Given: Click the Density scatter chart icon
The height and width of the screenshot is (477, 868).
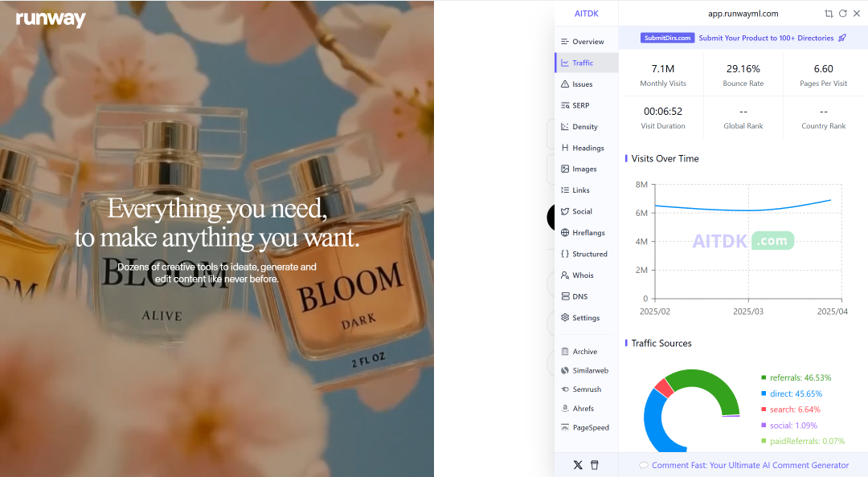Looking at the screenshot, I should (565, 127).
